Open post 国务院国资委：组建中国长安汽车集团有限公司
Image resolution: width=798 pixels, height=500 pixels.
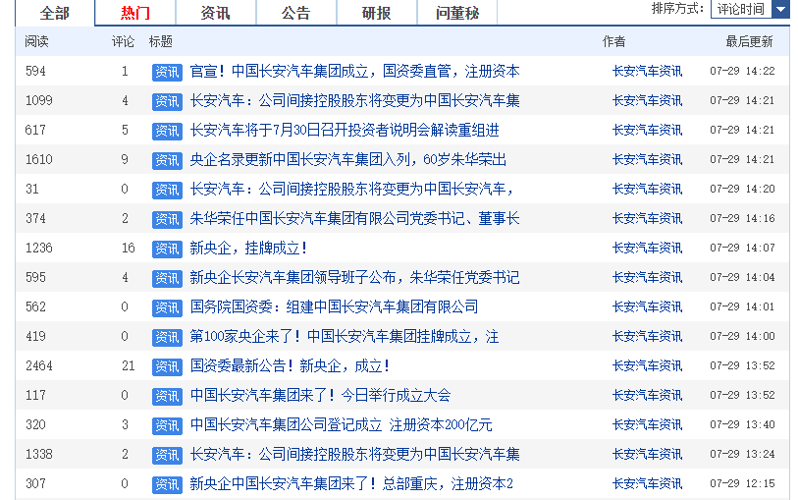pyautogui.click(x=334, y=307)
